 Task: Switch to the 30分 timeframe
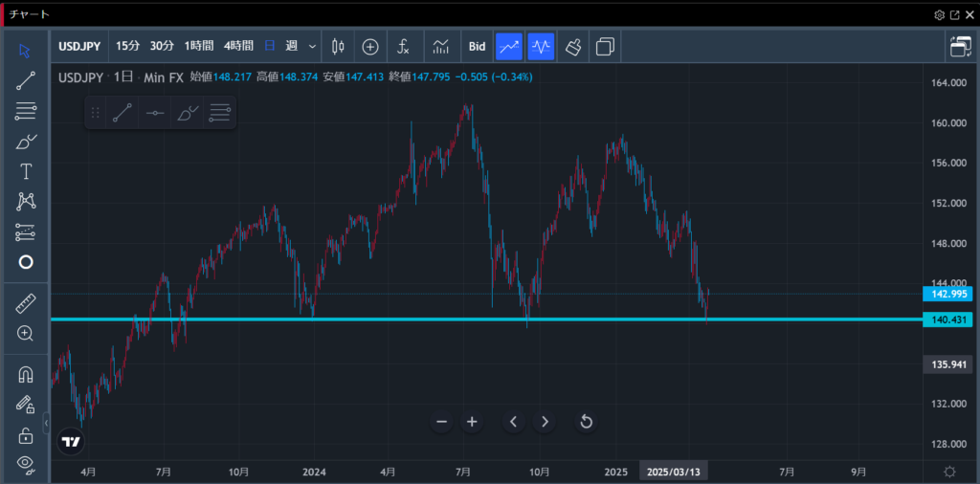(x=162, y=46)
